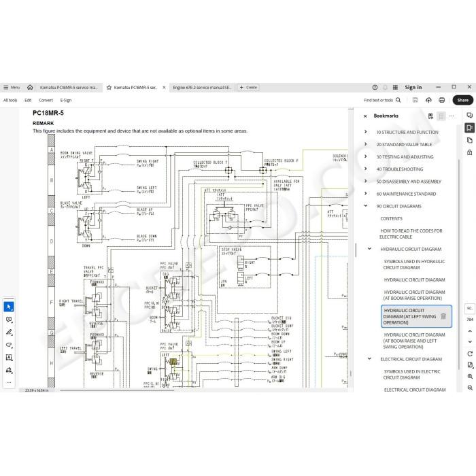The width and height of the screenshot is (476, 476).
Task: Go to the Home icon
Action: [30, 88]
